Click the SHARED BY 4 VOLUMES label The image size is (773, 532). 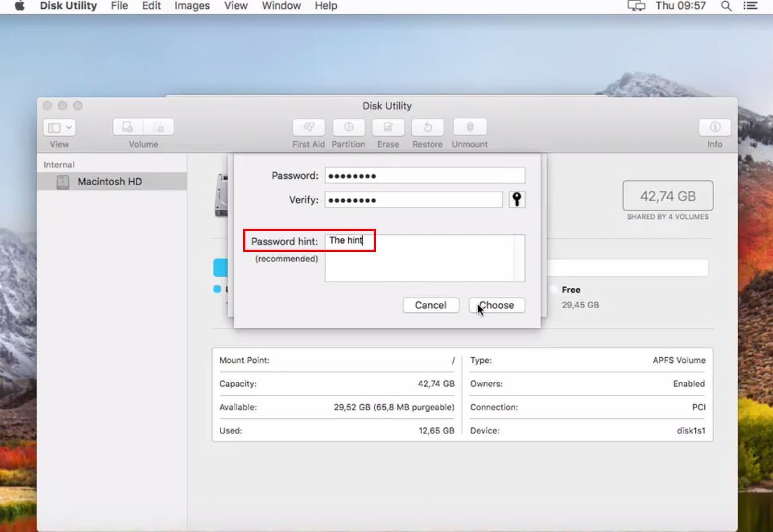tap(668, 217)
